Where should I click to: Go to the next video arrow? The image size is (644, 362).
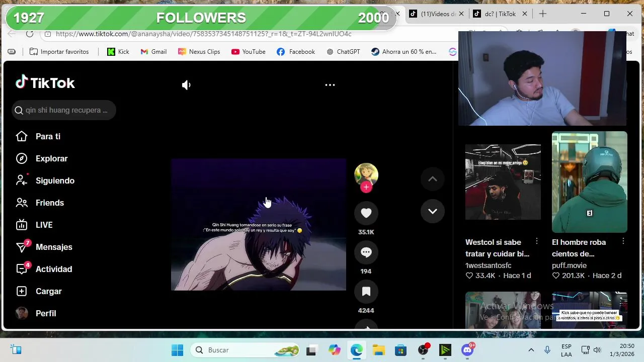pyautogui.click(x=433, y=211)
